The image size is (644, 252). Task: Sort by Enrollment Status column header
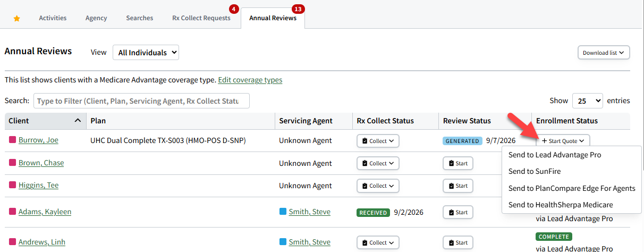coord(581,121)
